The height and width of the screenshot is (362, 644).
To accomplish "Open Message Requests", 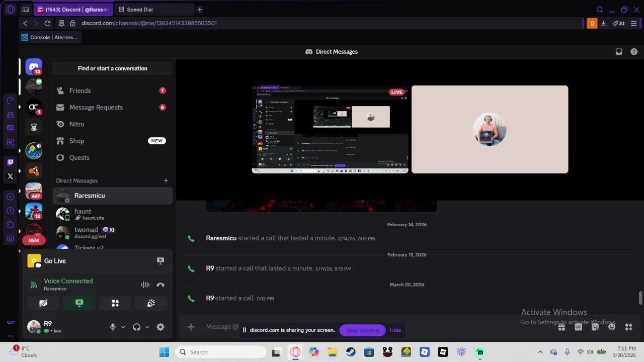I will [x=113, y=107].
